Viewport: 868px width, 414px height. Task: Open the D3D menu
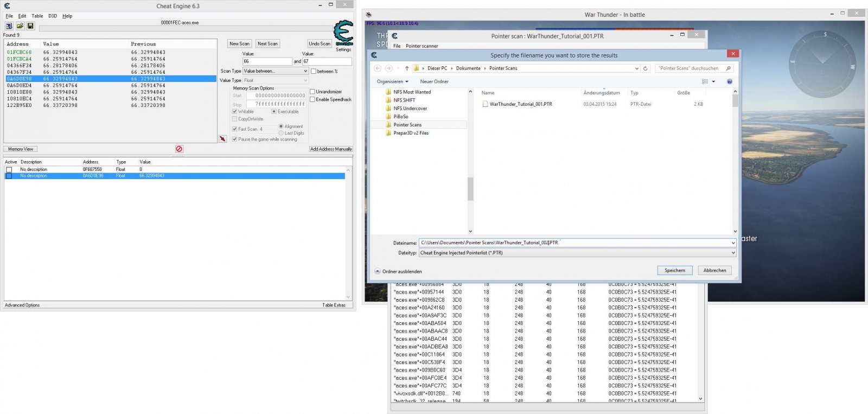[53, 16]
